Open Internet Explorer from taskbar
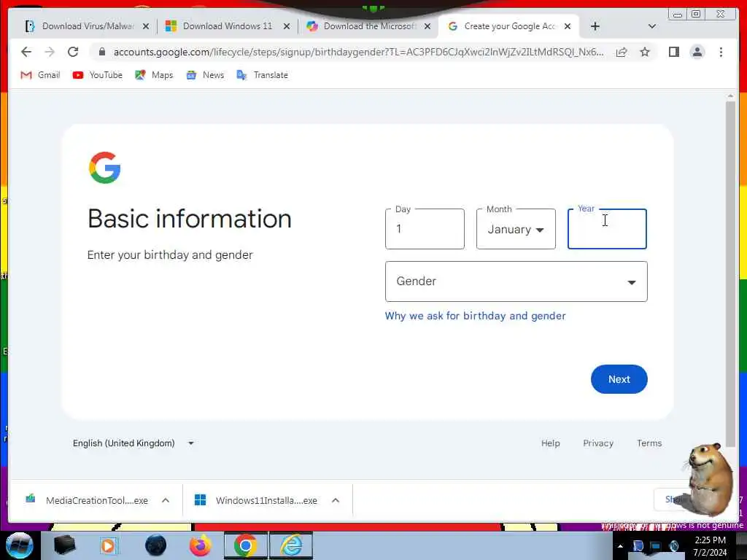Viewport: 747px width, 560px height. (x=291, y=545)
